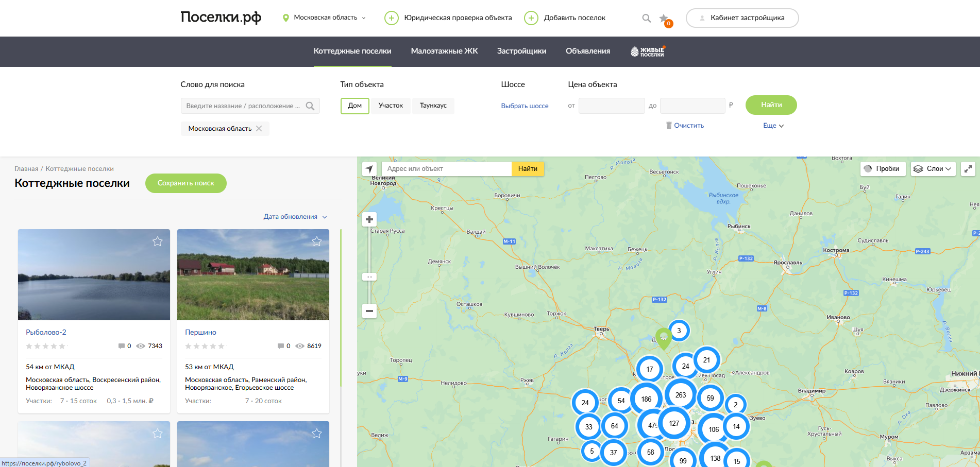The image size is (980, 467).
Task: Click trash icon next to Очистить
Action: point(669,125)
